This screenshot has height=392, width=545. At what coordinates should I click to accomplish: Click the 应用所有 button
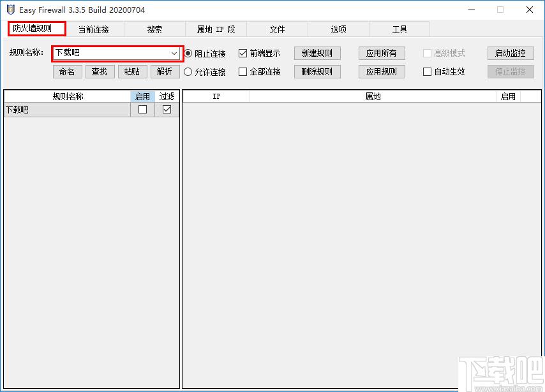tap(382, 53)
